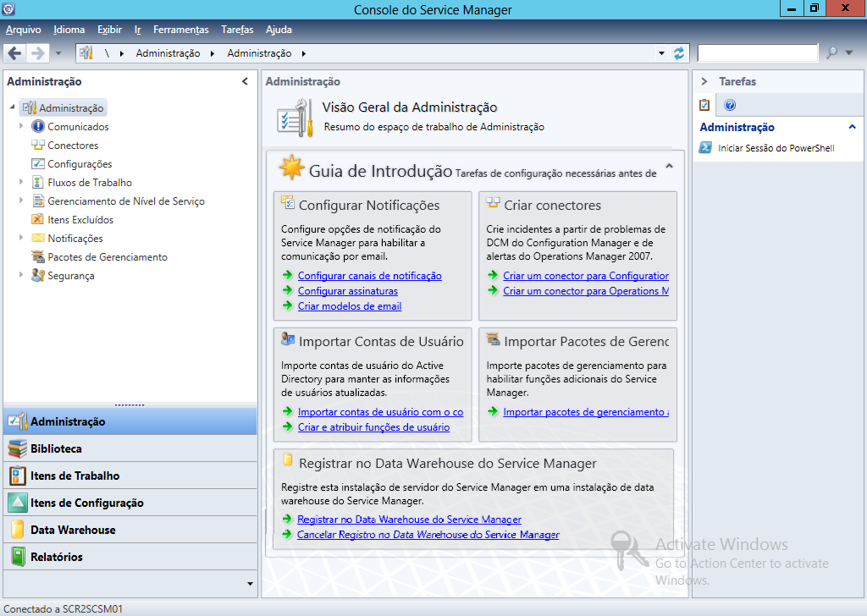This screenshot has height=616, width=867.
Task: Click Registrar no Data Warehouse link
Action: [409, 520]
